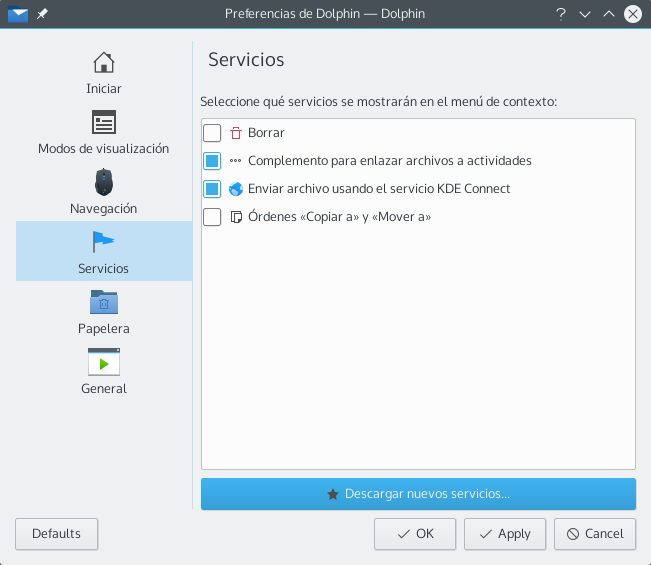Enable Órdenes «Copiar a» y «Mover a»
Image resolution: width=651 pixels, height=565 pixels.
tap(212, 217)
